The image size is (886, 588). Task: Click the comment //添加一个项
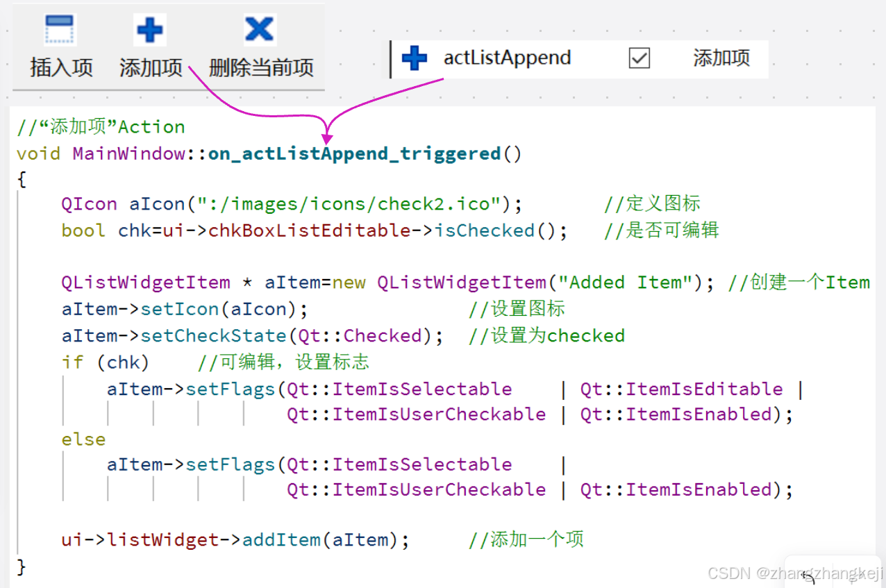pyautogui.click(x=526, y=540)
